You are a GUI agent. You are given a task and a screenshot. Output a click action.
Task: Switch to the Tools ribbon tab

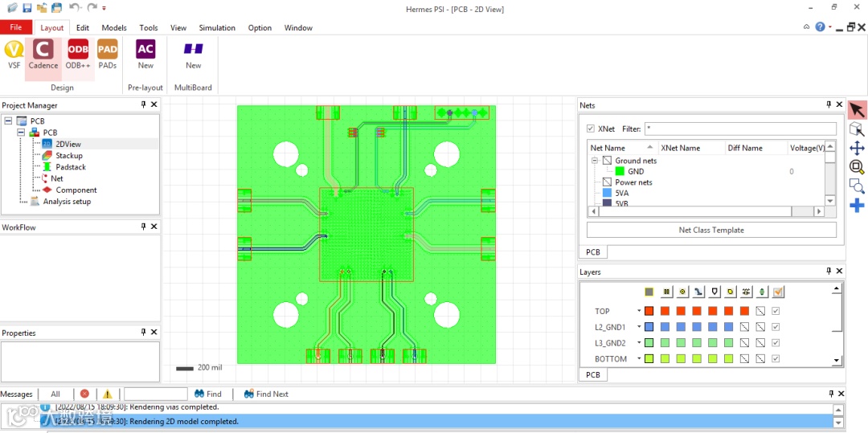(149, 27)
